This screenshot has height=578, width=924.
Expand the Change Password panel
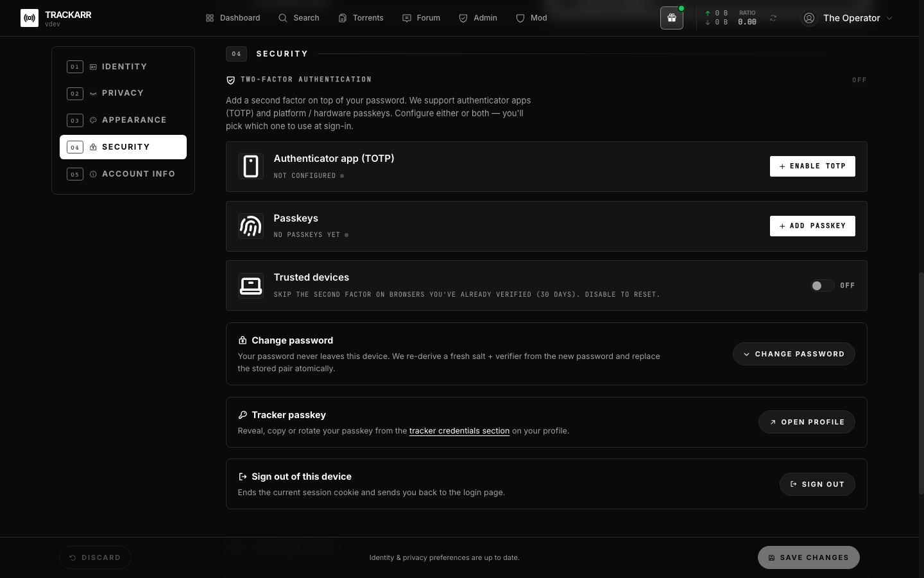794,354
